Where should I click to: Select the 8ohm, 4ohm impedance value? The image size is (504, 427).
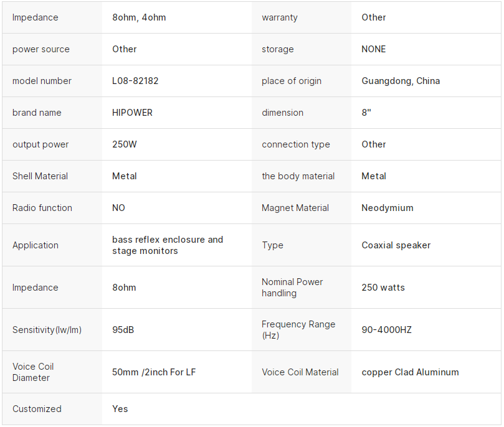(x=139, y=17)
